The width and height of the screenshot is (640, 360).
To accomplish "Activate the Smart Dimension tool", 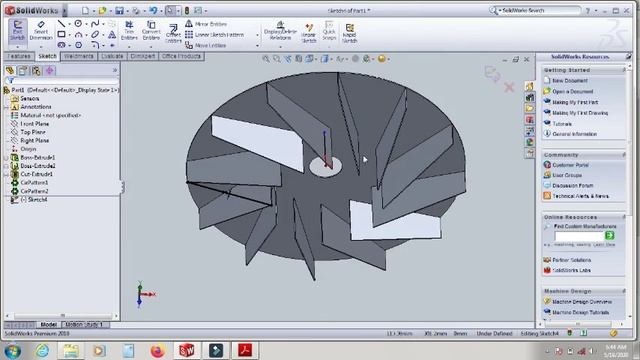I will coord(41,31).
